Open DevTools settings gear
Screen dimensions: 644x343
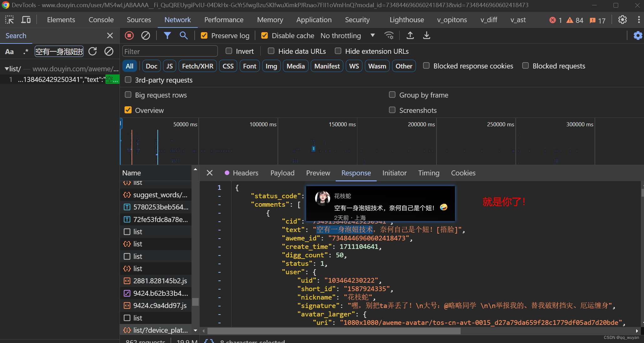[x=622, y=20]
